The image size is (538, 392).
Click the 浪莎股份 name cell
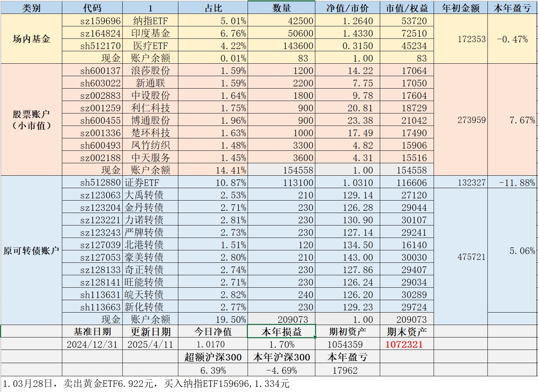point(151,70)
